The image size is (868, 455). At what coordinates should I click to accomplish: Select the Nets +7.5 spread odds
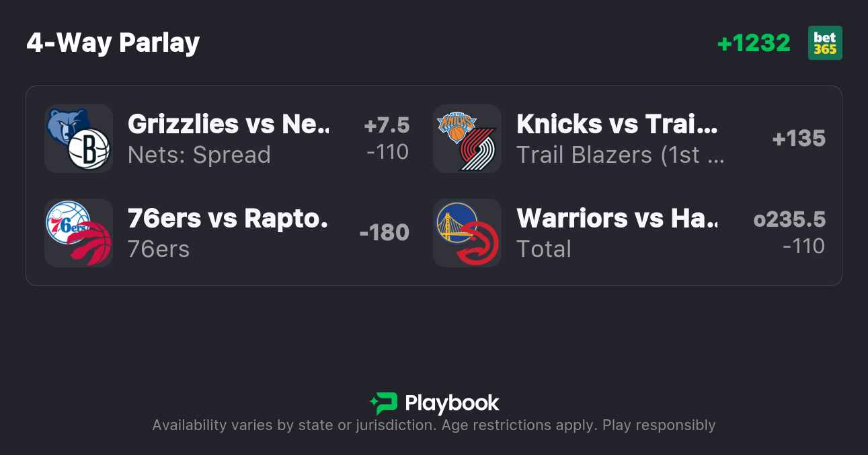[x=387, y=139]
